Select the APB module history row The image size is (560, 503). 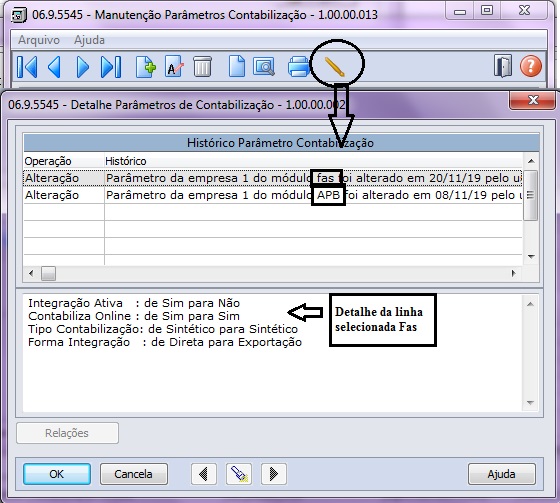pyautogui.click(x=273, y=195)
